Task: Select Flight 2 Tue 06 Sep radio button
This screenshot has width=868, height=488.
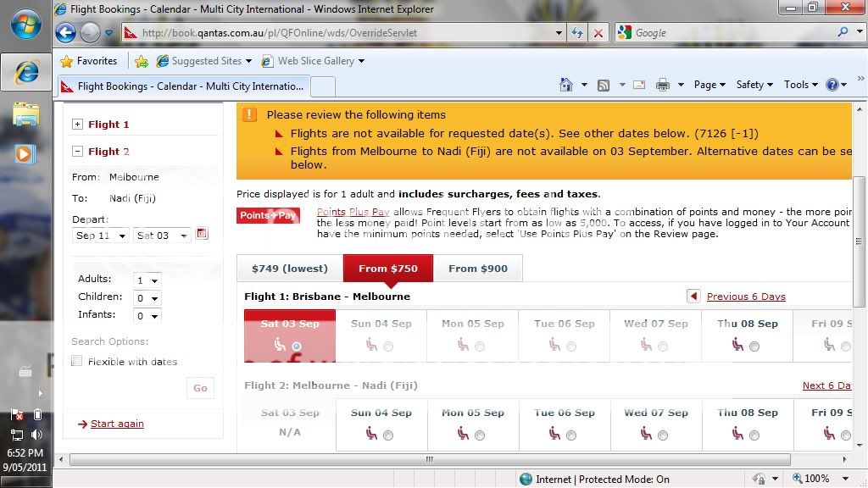Action: 571,435
